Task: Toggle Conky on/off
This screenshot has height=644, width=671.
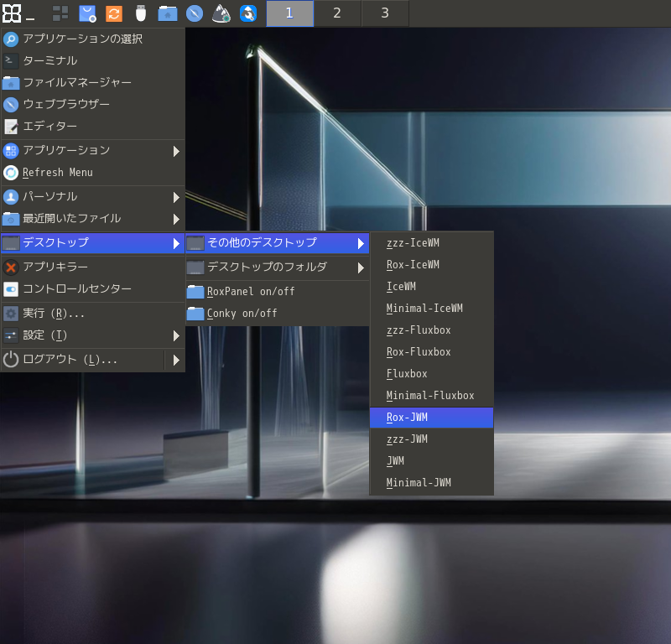Action: point(242,314)
